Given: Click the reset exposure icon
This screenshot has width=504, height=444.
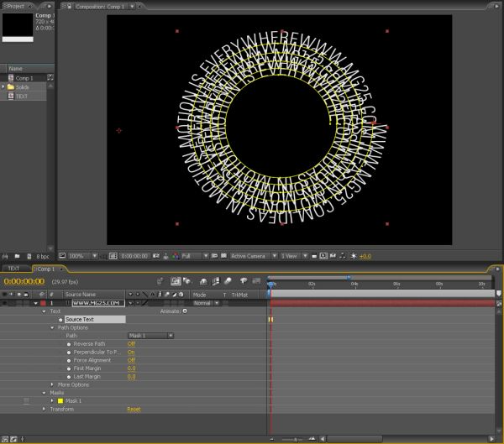Looking at the screenshot, I should pos(354,256).
